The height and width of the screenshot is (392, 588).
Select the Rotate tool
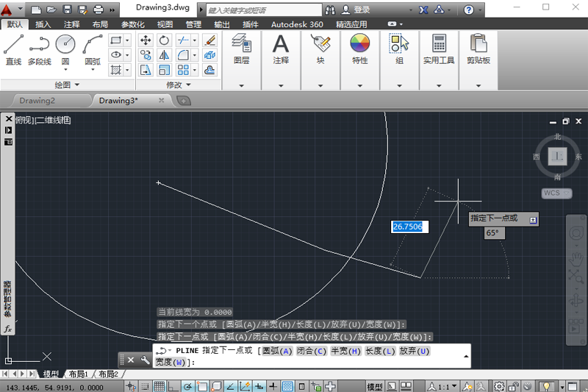tap(164, 40)
